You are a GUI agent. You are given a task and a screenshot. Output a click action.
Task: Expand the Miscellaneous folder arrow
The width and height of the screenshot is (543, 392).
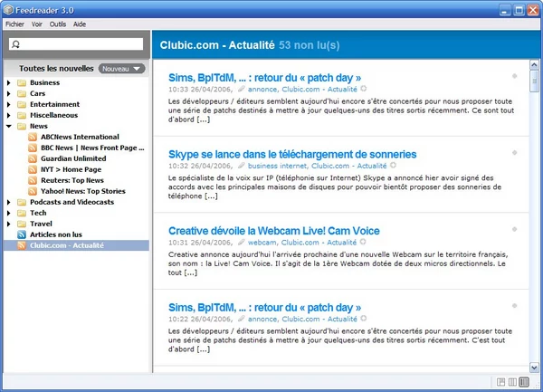pyautogui.click(x=9, y=115)
